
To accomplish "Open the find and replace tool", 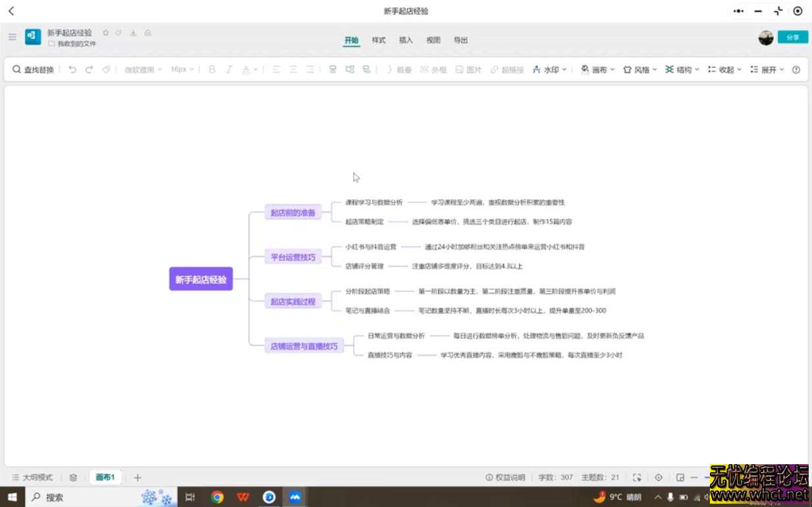I will click(x=33, y=68).
